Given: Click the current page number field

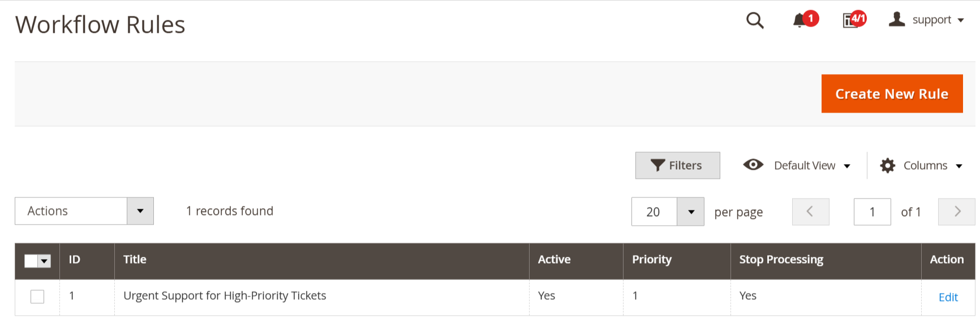Looking at the screenshot, I should pos(872,212).
